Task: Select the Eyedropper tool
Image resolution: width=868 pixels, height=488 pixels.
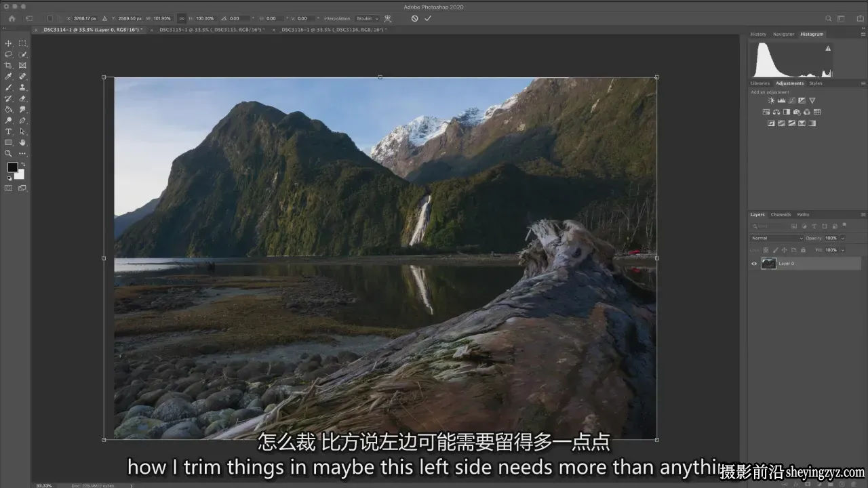Action: [9, 76]
